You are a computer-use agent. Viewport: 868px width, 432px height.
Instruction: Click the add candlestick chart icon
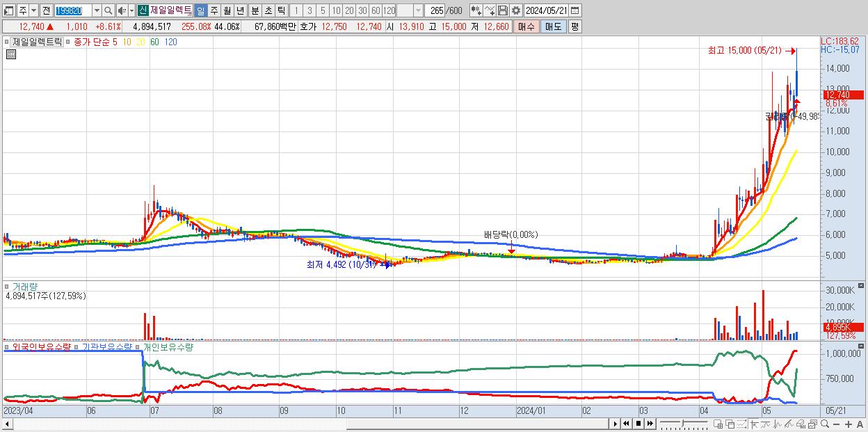476,10
